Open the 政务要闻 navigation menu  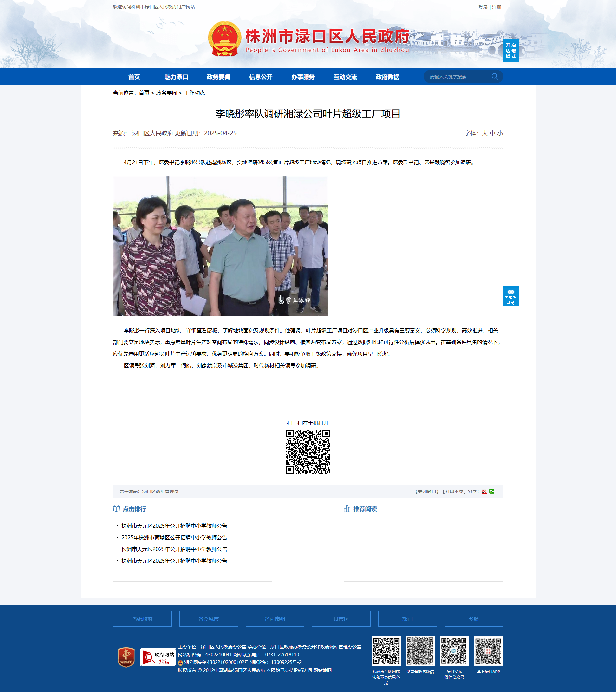coord(218,77)
